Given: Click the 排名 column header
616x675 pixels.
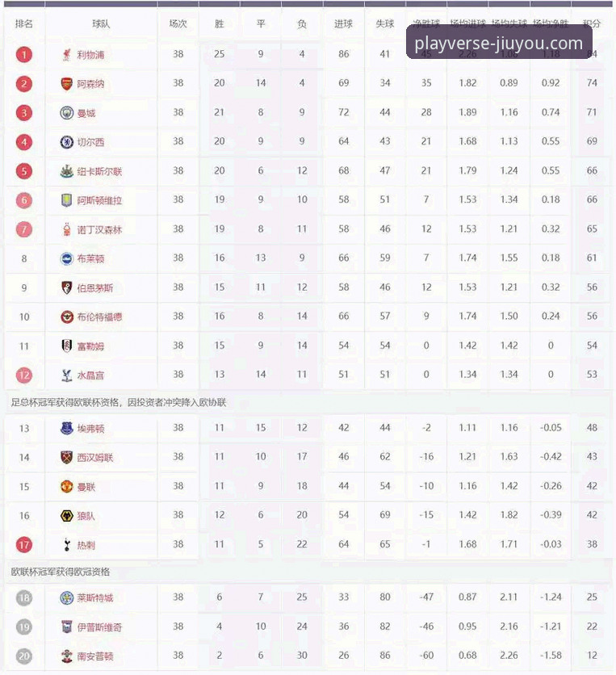Looking at the screenshot, I should click(x=24, y=24).
